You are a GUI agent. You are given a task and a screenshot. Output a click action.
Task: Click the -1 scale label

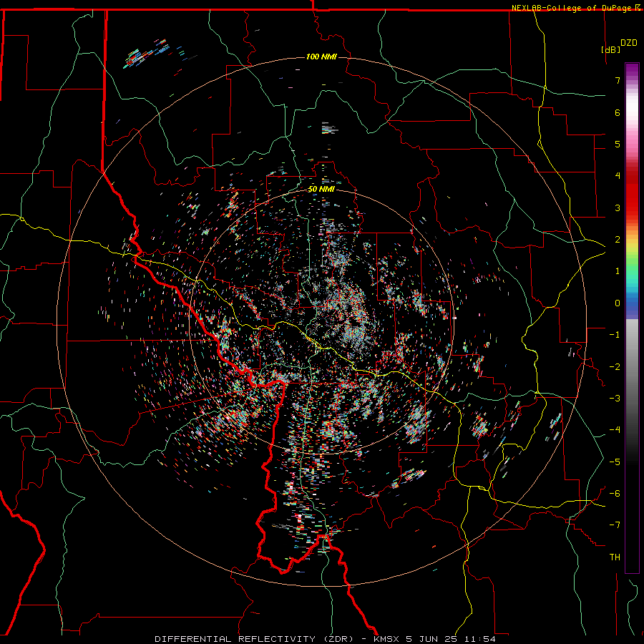point(615,335)
